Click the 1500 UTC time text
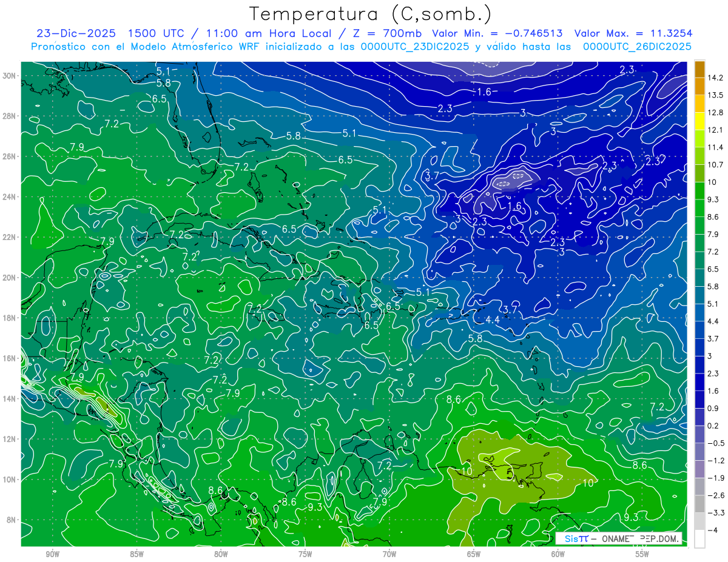Image resolution: width=728 pixels, height=562 pixels. pyautogui.click(x=157, y=33)
